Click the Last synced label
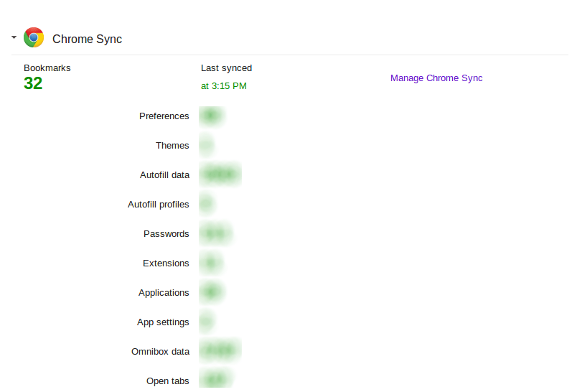 [x=226, y=68]
